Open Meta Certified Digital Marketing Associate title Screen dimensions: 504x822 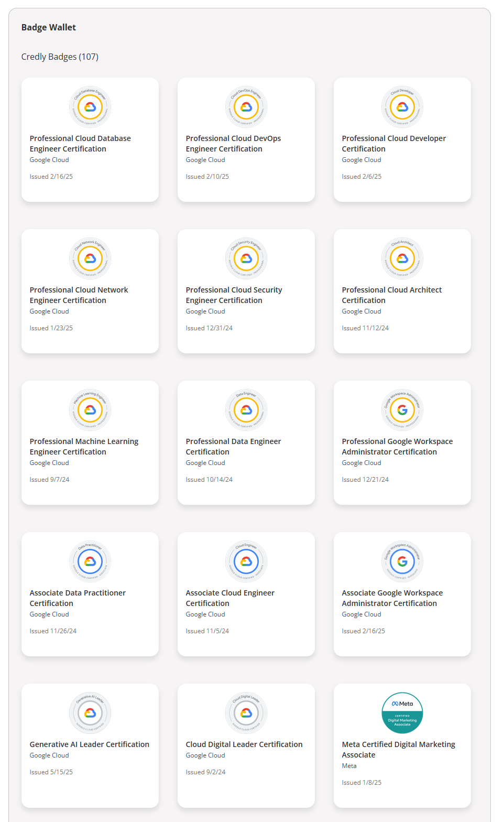click(x=399, y=750)
